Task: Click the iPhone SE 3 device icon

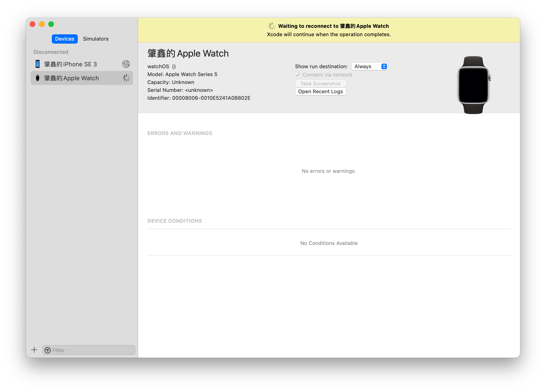Action: point(38,64)
